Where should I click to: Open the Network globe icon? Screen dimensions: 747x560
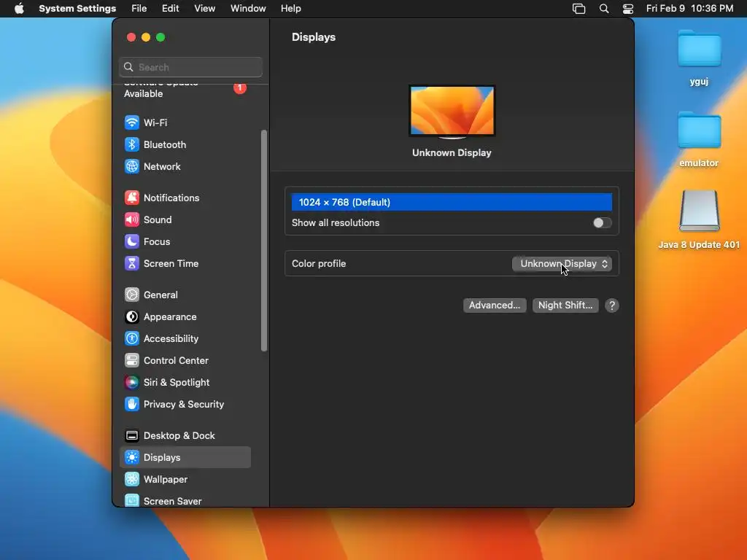pyautogui.click(x=132, y=166)
